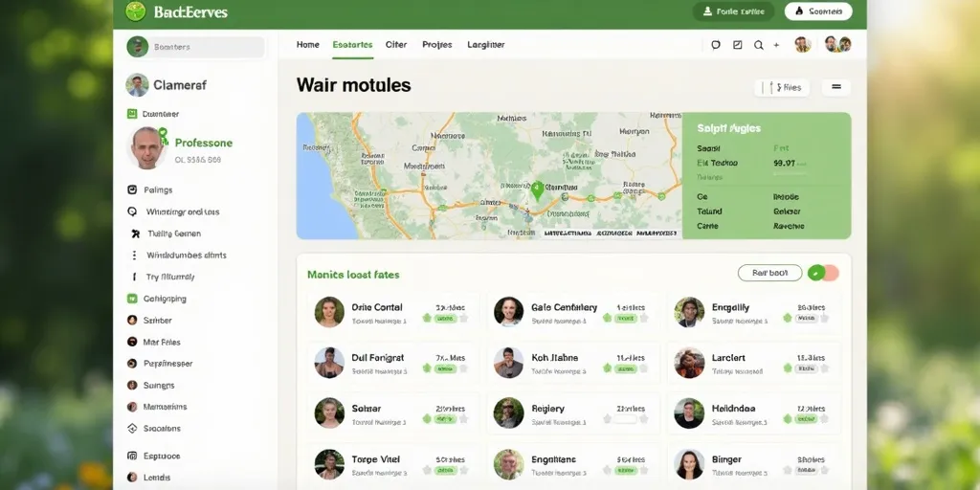Expand the Files dropdown near the heading

click(782, 87)
